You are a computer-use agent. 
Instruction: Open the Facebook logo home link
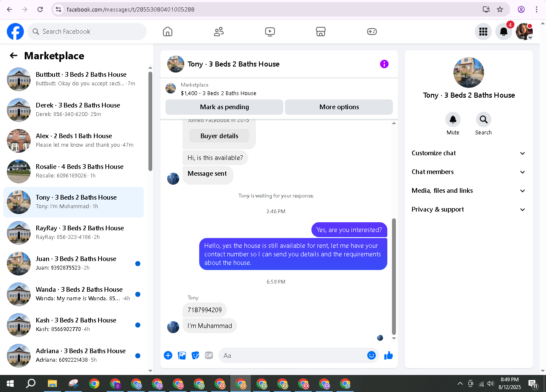(15, 32)
